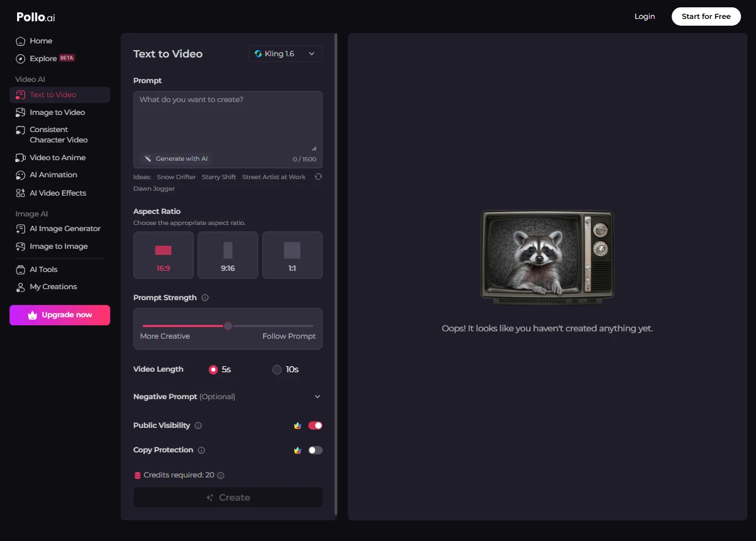Click the Login link
The height and width of the screenshot is (541, 756).
tap(645, 17)
